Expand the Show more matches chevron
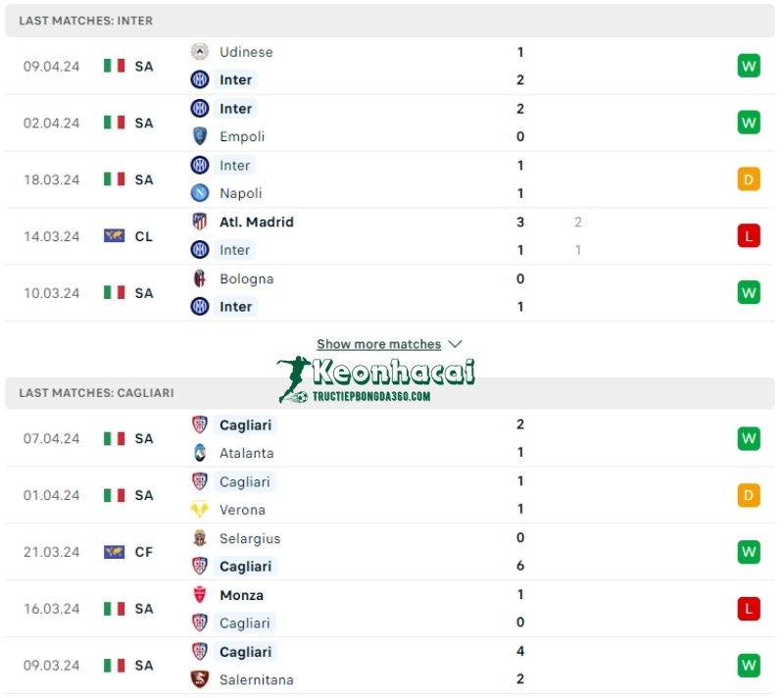 pyautogui.click(x=455, y=344)
